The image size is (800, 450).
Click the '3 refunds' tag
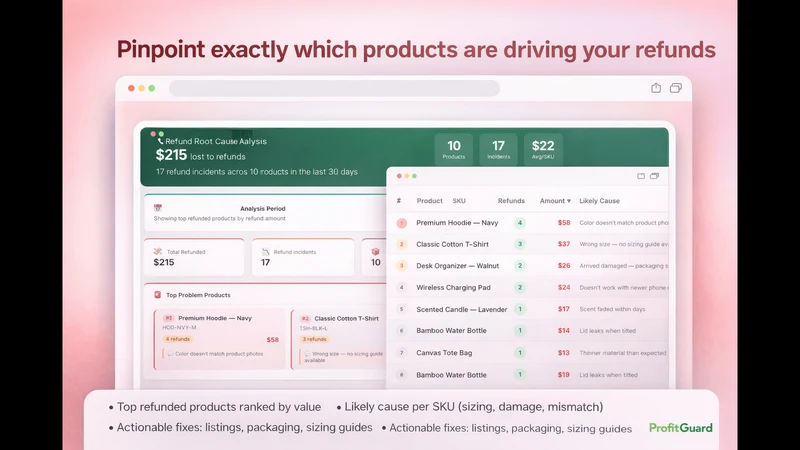(x=314, y=339)
